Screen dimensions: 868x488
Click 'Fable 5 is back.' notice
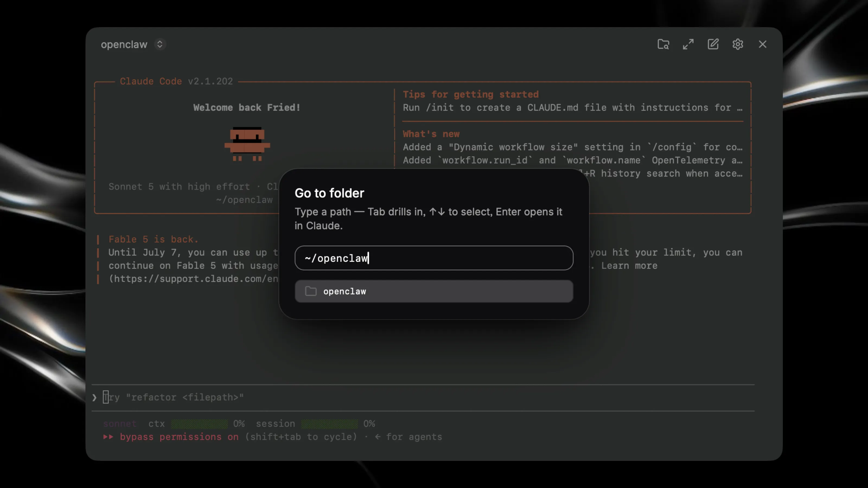pyautogui.click(x=153, y=239)
